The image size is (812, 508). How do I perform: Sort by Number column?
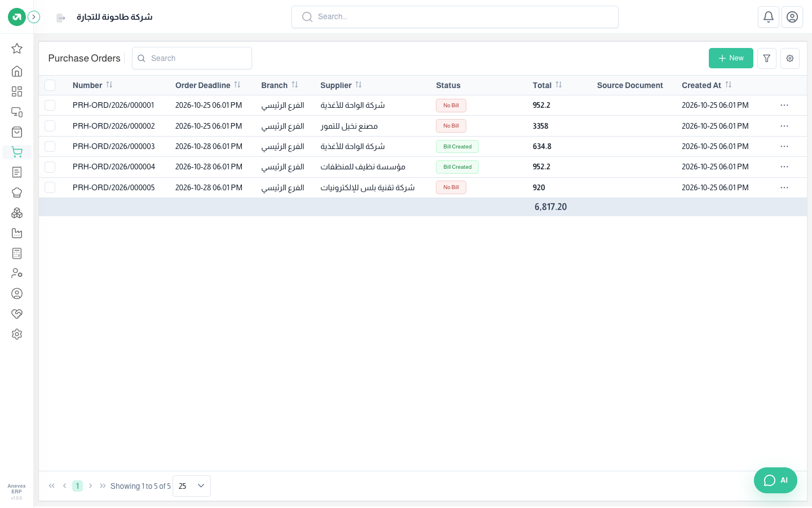(109, 85)
